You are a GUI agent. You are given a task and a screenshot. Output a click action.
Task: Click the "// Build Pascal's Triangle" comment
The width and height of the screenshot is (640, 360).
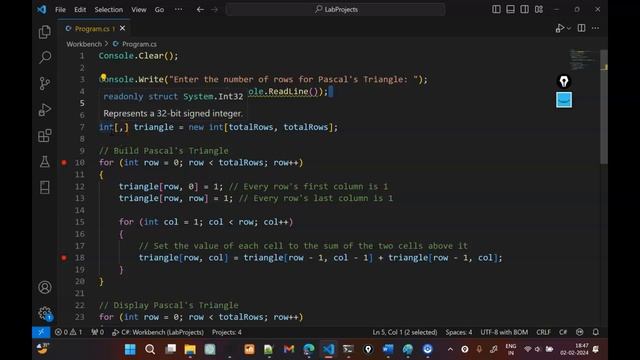[164, 151]
